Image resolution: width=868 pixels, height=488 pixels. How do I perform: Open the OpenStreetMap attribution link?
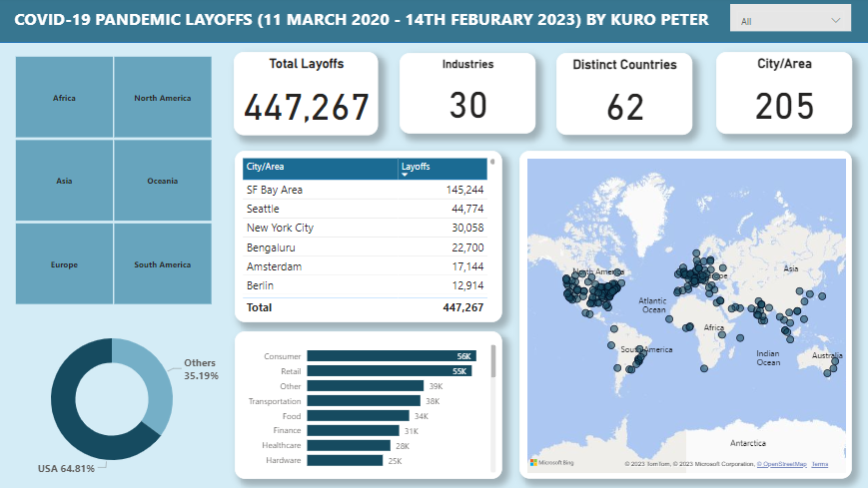click(780, 464)
